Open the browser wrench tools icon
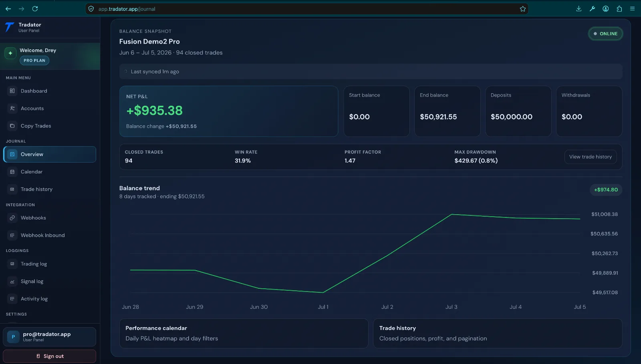Viewport: 641px width, 364px height. click(x=592, y=9)
